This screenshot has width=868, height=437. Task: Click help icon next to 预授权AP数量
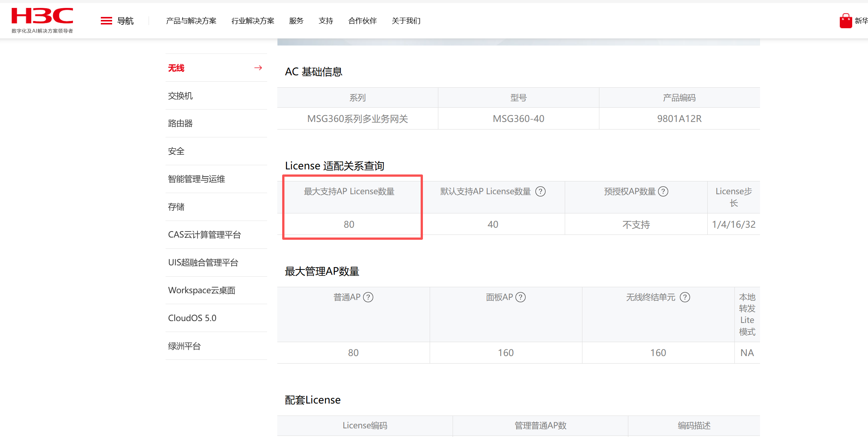[663, 192]
